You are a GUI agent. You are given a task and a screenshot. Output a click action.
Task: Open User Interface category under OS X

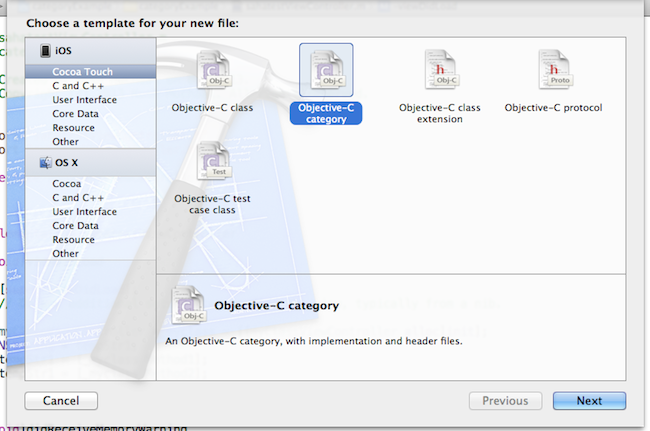click(90, 212)
